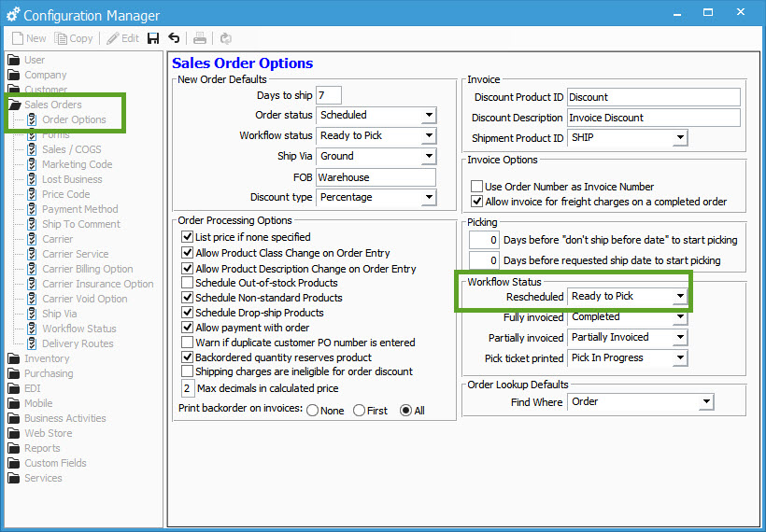
Task: Select Sales / COGS tree item
Action: (64, 150)
